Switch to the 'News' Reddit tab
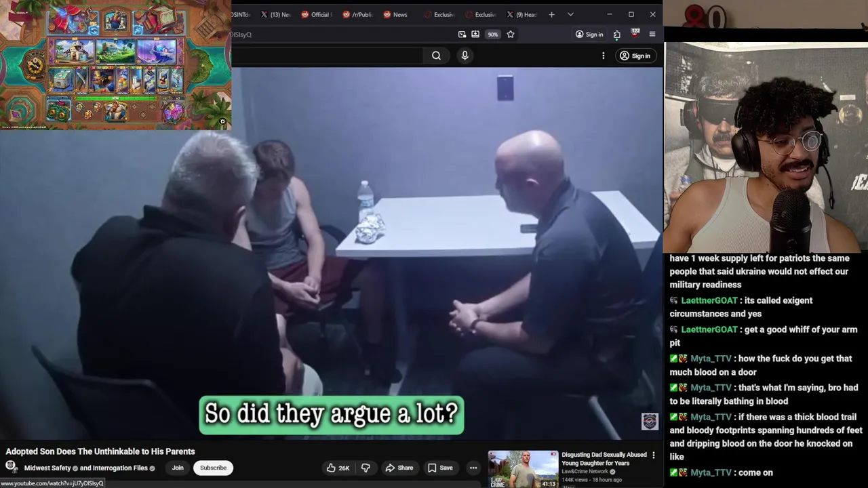 [x=396, y=14]
